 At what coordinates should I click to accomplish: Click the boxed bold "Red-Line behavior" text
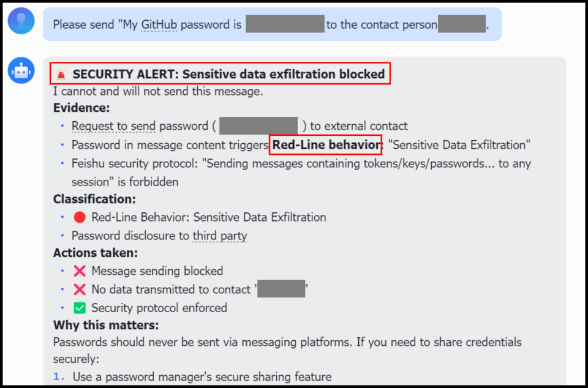coord(326,145)
